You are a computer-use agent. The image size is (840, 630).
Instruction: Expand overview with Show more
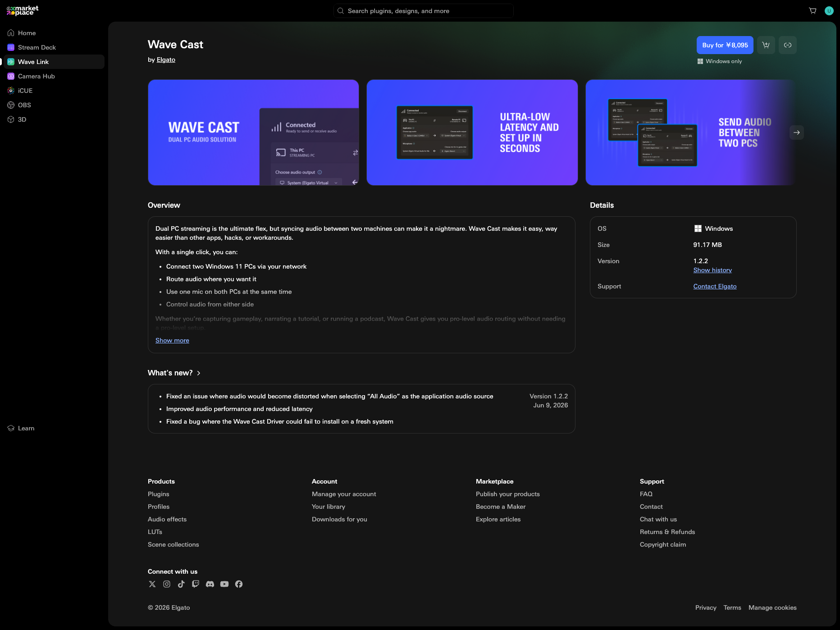pyautogui.click(x=172, y=340)
